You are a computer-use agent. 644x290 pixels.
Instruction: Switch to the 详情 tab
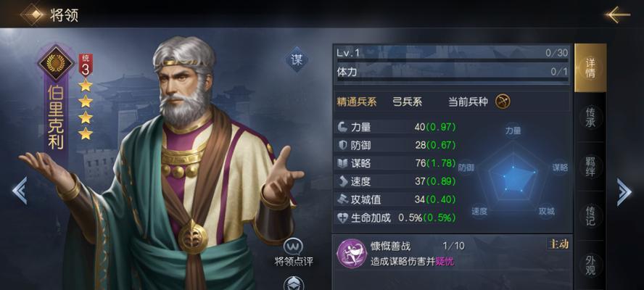(590, 68)
